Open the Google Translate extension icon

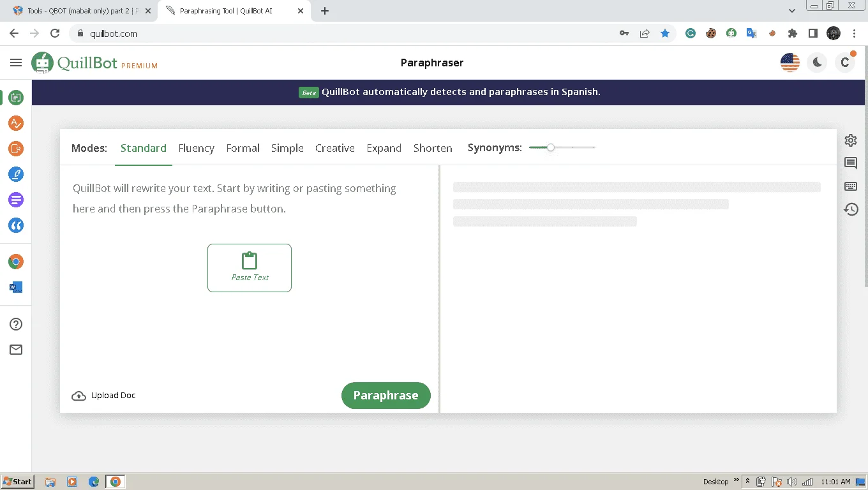(752, 33)
